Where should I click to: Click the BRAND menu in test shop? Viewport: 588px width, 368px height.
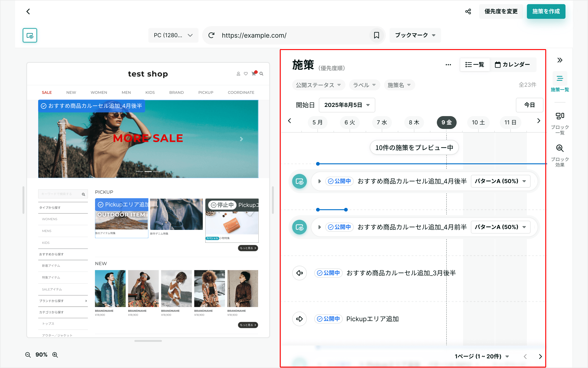(176, 92)
